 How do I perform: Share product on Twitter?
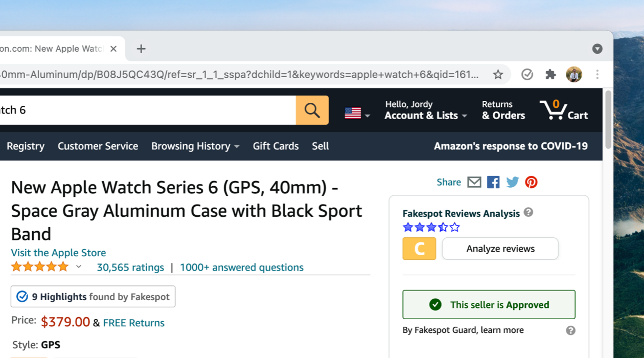(x=513, y=182)
